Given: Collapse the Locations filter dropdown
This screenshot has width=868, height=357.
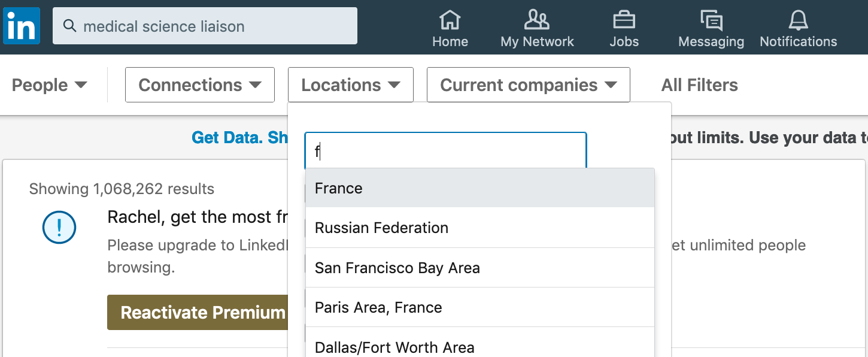Looking at the screenshot, I should point(351,85).
